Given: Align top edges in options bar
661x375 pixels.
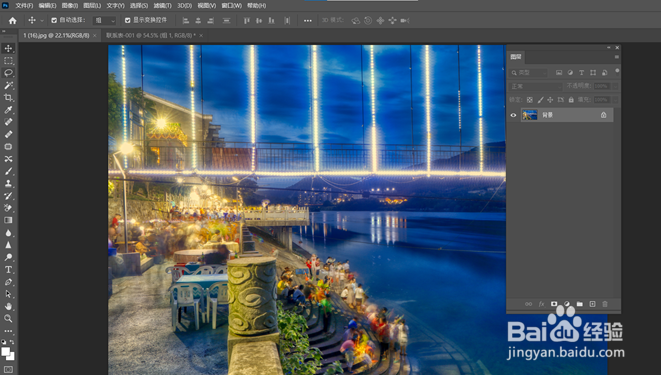Looking at the screenshot, I should (x=247, y=20).
